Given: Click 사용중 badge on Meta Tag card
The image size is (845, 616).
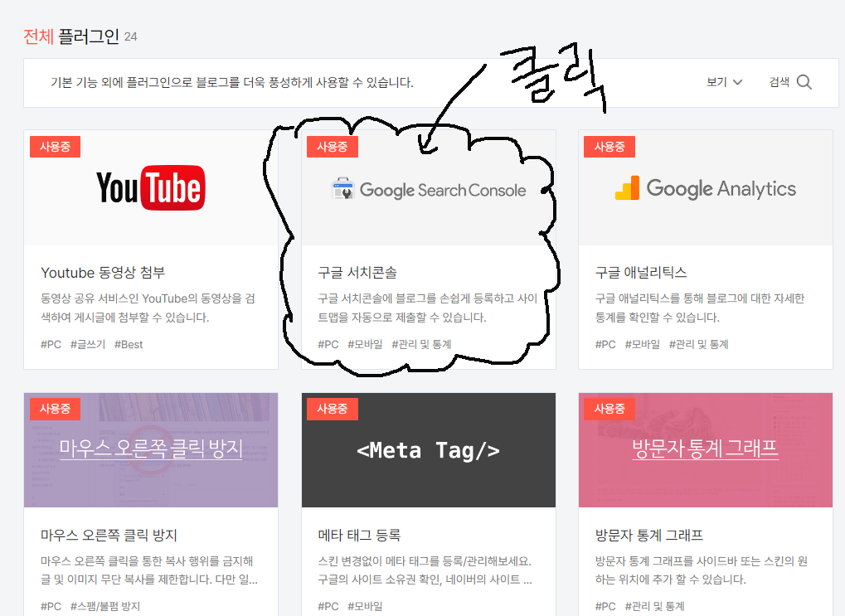Looking at the screenshot, I should [332, 409].
